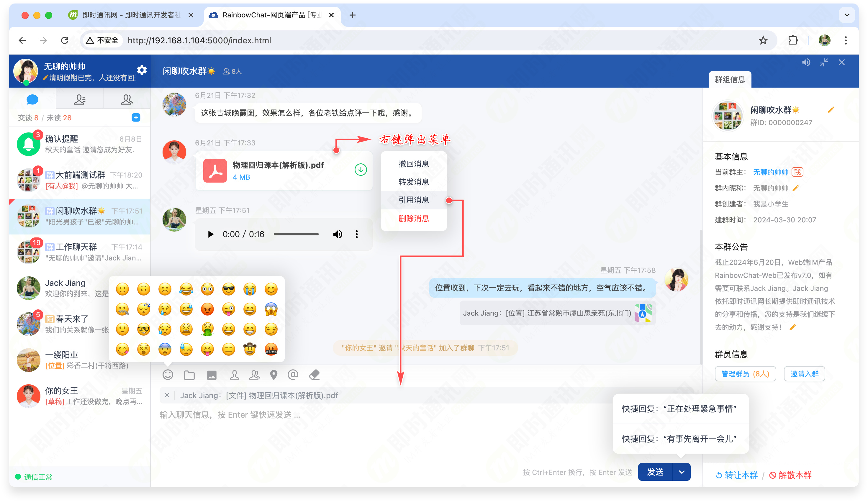The width and height of the screenshot is (868, 502).
Task: Open settings via the gear icon
Action: [142, 70]
